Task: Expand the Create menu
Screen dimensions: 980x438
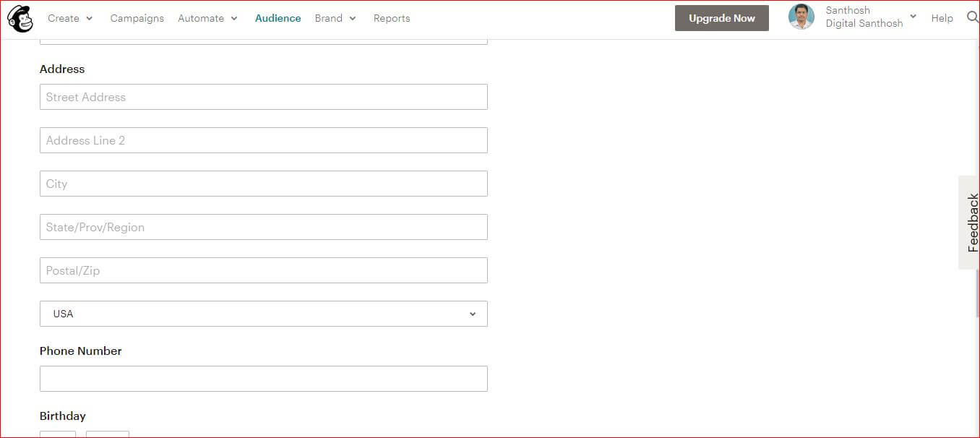Action: (70, 18)
